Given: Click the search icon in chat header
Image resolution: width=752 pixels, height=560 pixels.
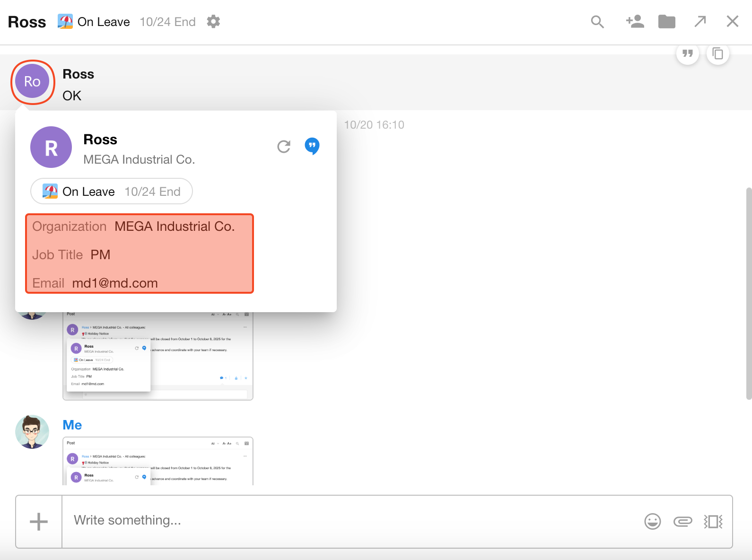Looking at the screenshot, I should (597, 22).
